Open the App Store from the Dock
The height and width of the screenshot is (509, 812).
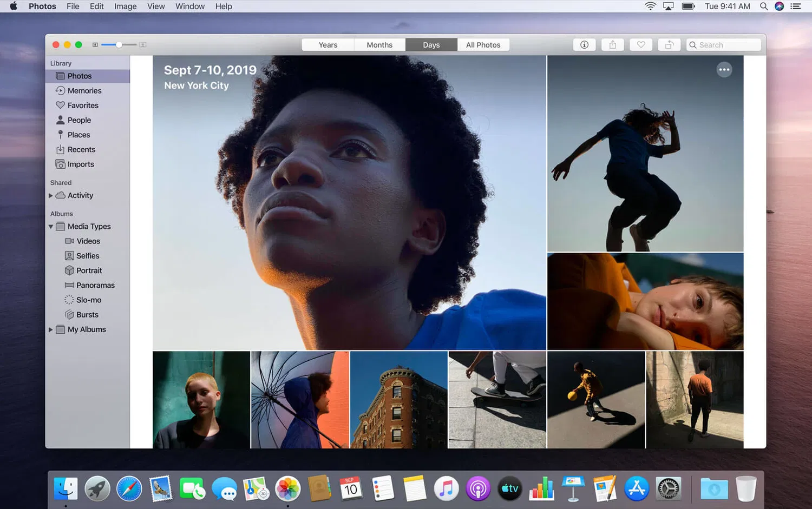pos(637,489)
